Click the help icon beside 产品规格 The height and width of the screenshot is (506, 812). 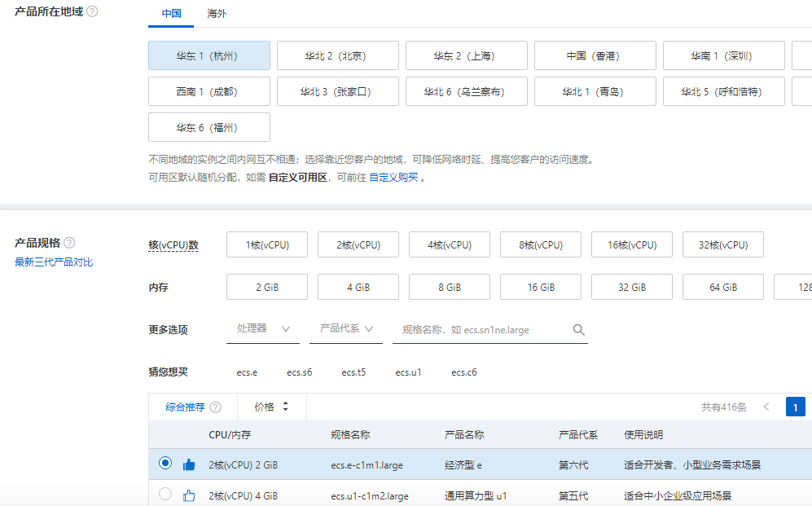point(70,242)
